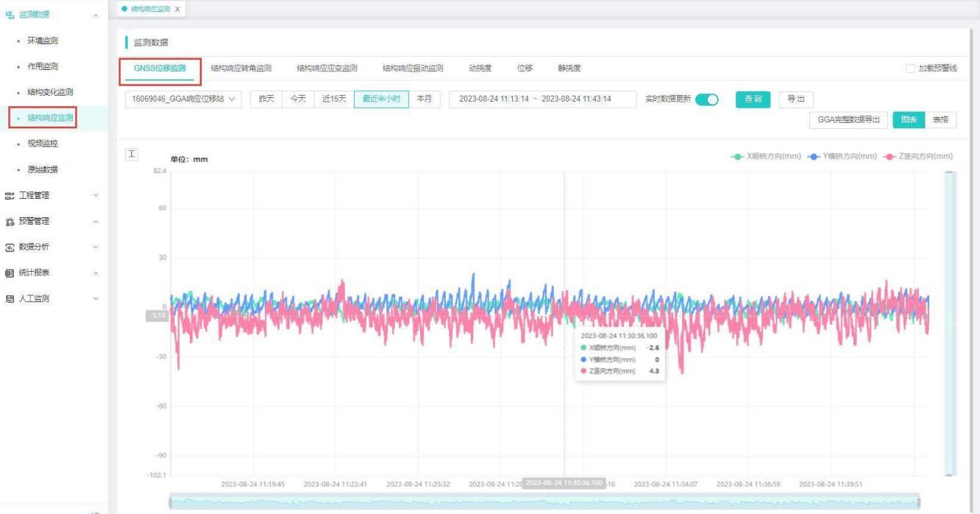Viewport: 980px width, 514px height.
Task: Turn off the 实时数据更新 switch
Action: 706,99
